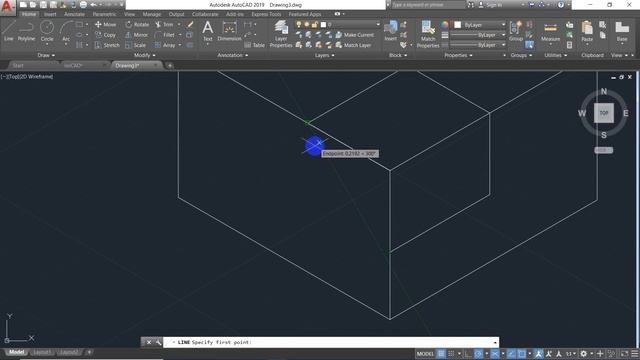Expand the Properties panel
The height and width of the screenshot is (360, 640).
tap(458, 55)
